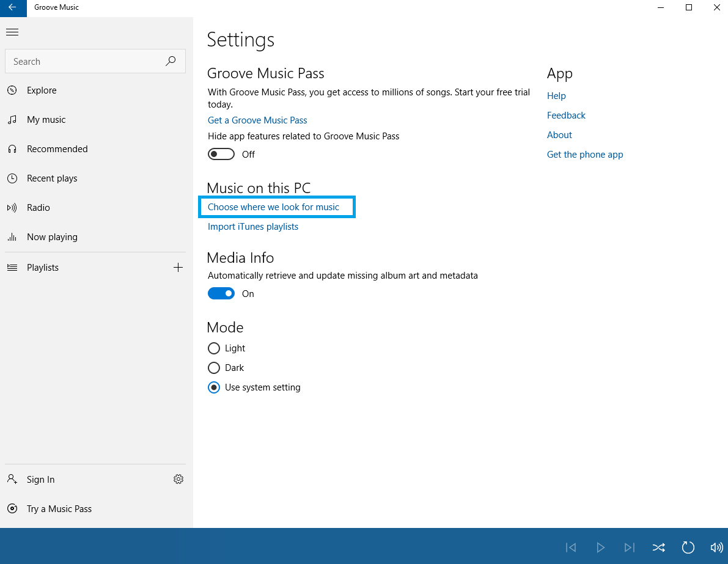The image size is (728, 564).
Task: Open Recommended music
Action: (57, 148)
